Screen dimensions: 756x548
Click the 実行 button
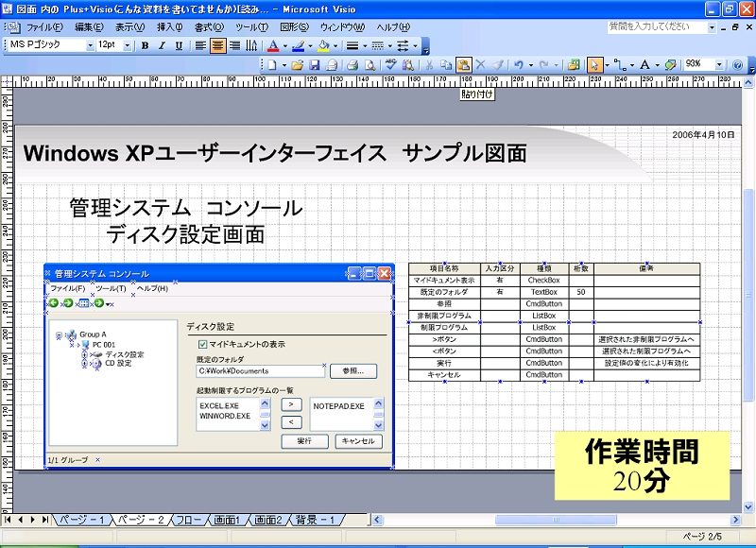pyautogui.click(x=304, y=441)
